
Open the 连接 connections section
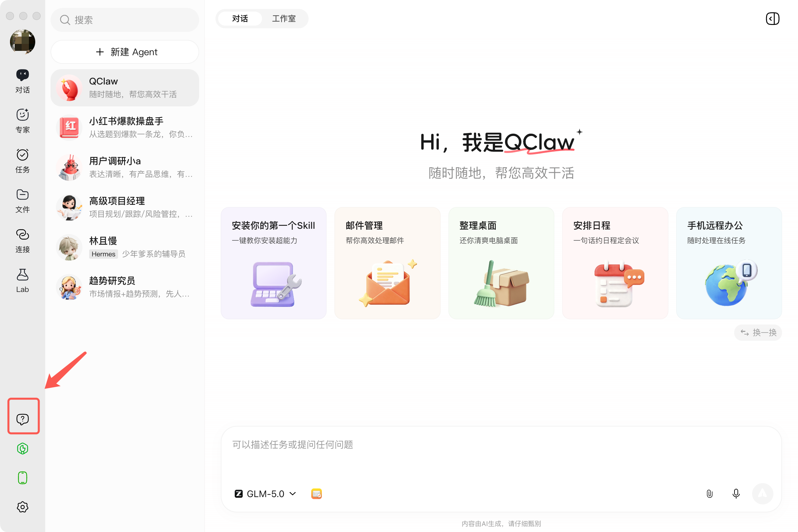coord(22,241)
